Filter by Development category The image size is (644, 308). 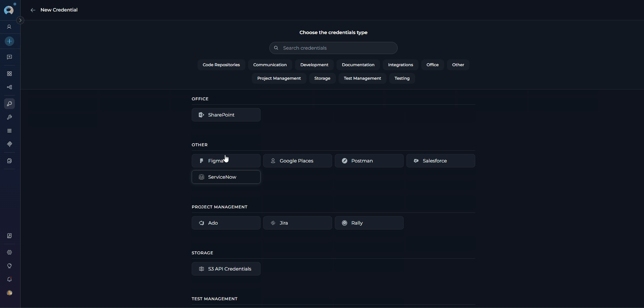pyautogui.click(x=314, y=65)
